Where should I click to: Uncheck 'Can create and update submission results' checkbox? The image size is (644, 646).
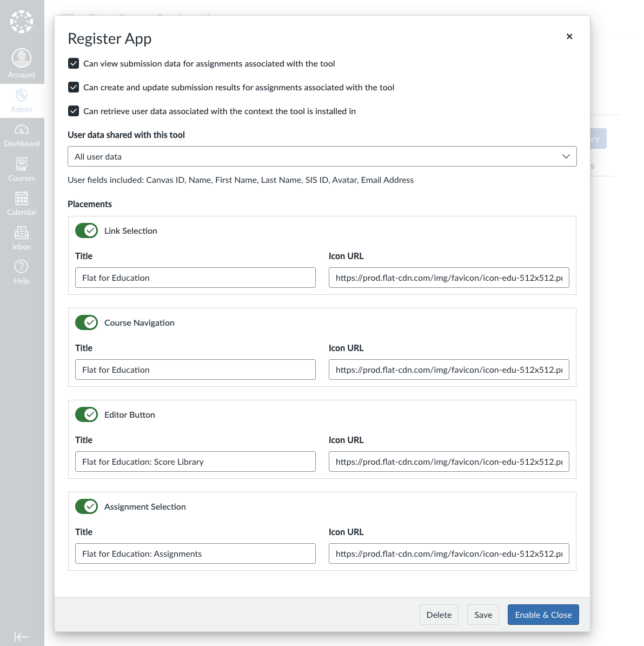tap(74, 87)
